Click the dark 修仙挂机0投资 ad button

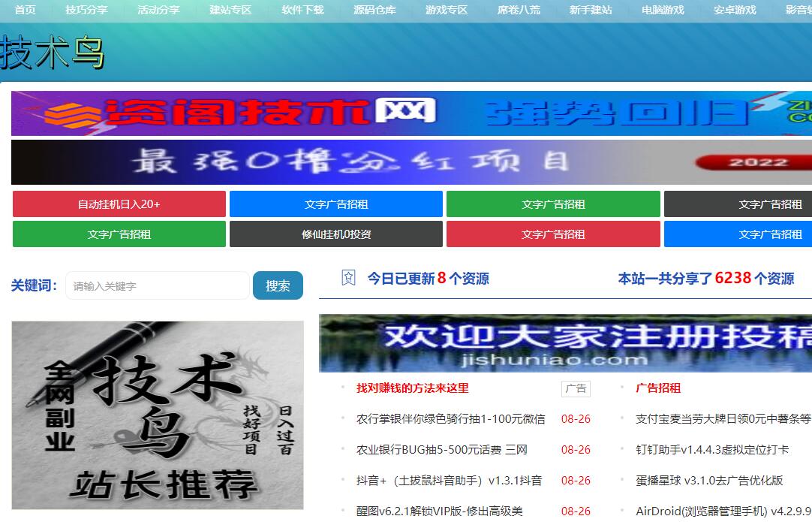click(x=336, y=234)
